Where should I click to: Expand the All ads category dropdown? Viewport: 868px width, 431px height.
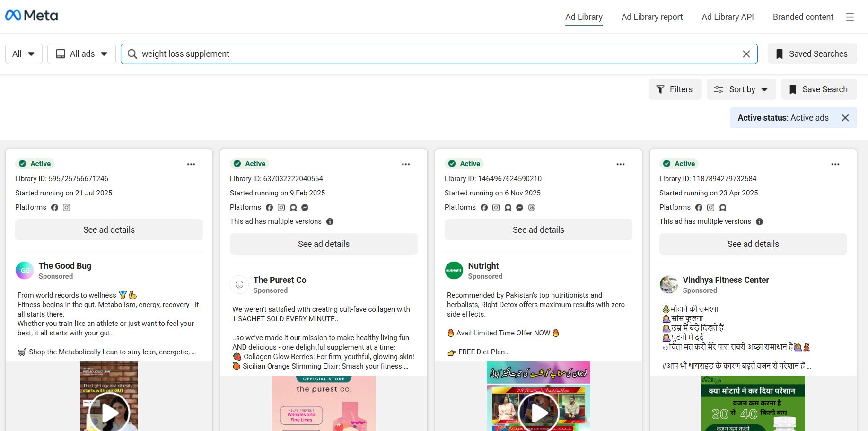click(81, 54)
